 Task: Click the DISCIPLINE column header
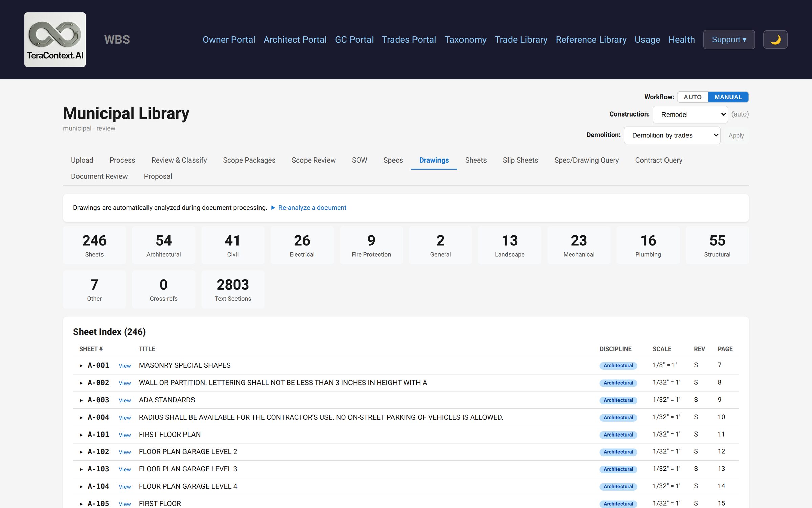[615, 349]
